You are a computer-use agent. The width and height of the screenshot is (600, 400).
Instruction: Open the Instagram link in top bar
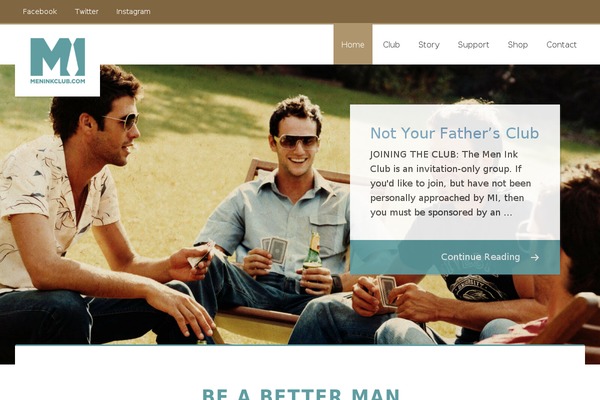click(x=133, y=11)
